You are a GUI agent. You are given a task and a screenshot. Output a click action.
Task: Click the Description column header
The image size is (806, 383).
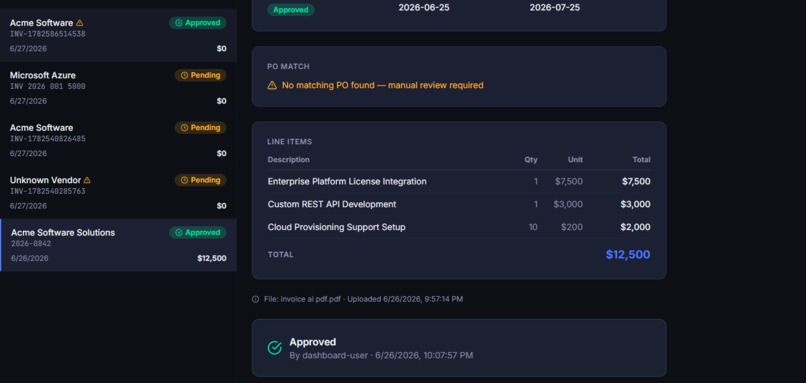coord(288,160)
